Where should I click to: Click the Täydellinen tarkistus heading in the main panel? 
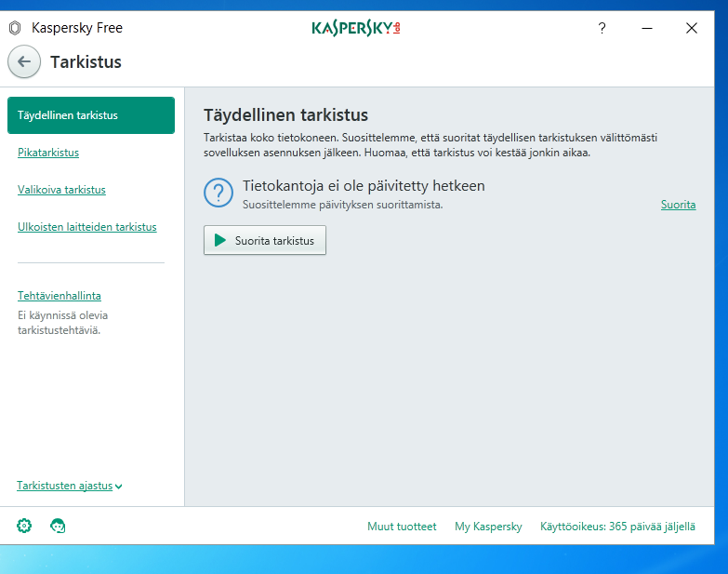pos(285,115)
